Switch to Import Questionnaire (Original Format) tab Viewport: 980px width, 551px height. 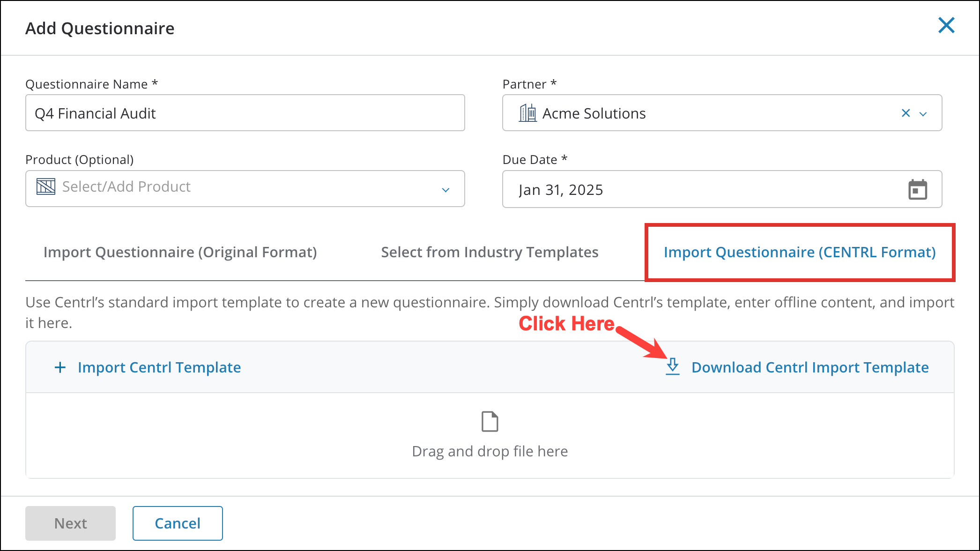[x=180, y=252]
